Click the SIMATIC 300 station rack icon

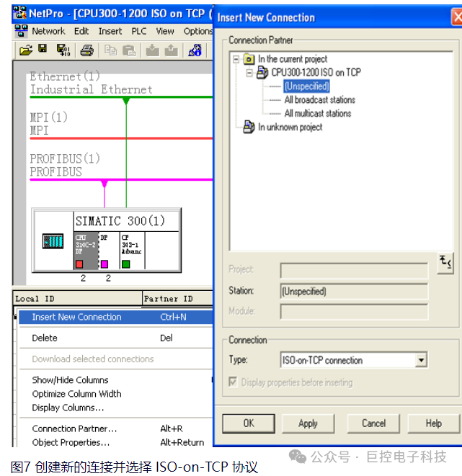pyautogui.click(x=53, y=241)
